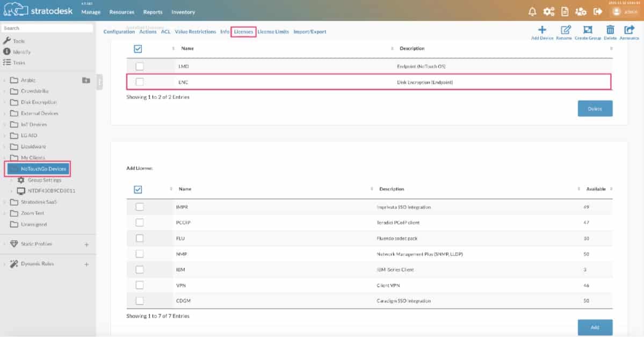Open Tools with the wrench icon
This screenshot has height=337, width=644.
(x=6, y=41)
